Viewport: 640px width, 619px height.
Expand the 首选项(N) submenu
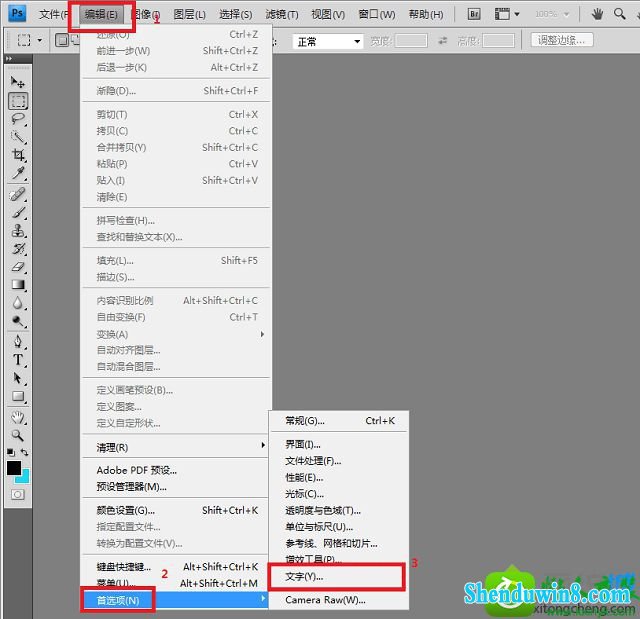pyautogui.click(x=175, y=600)
